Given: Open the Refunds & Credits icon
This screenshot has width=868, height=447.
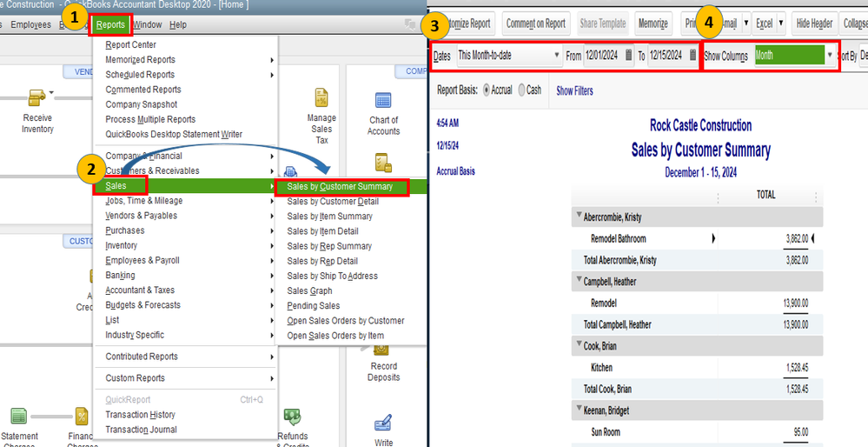Looking at the screenshot, I should [x=292, y=417].
